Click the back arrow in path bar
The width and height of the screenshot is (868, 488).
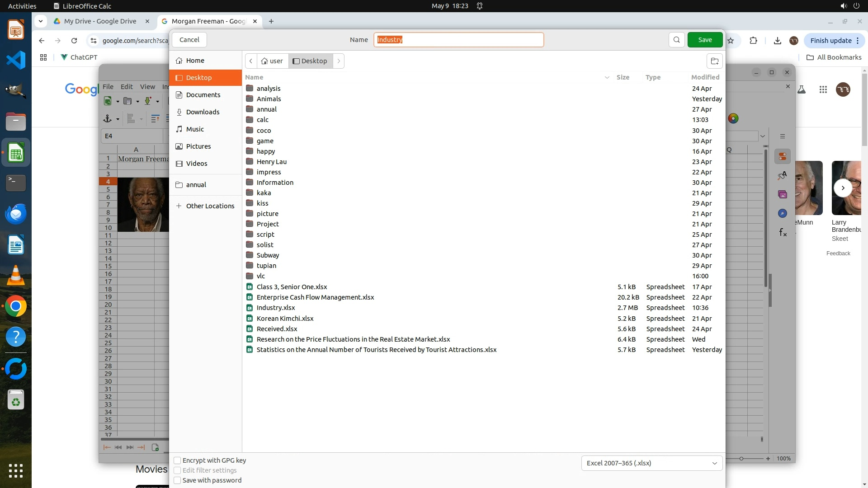[251, 61]
